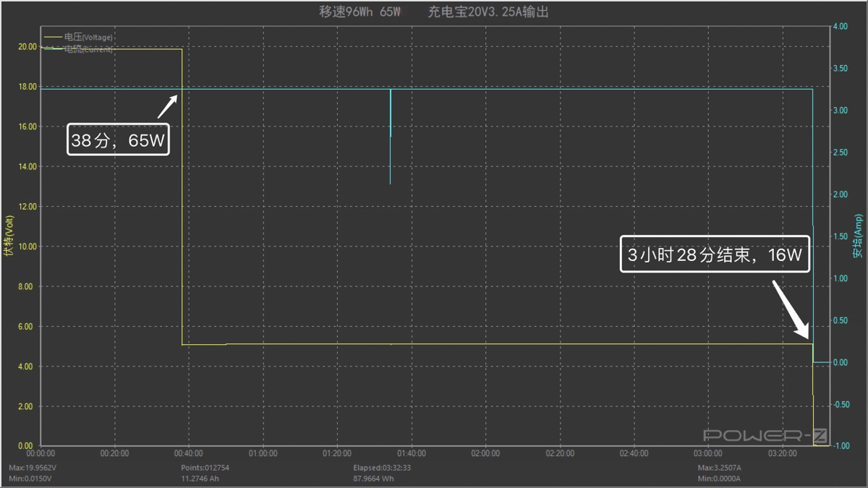
Task: Click the 伏特(Volt) left axis title
Action: point(9,236)
